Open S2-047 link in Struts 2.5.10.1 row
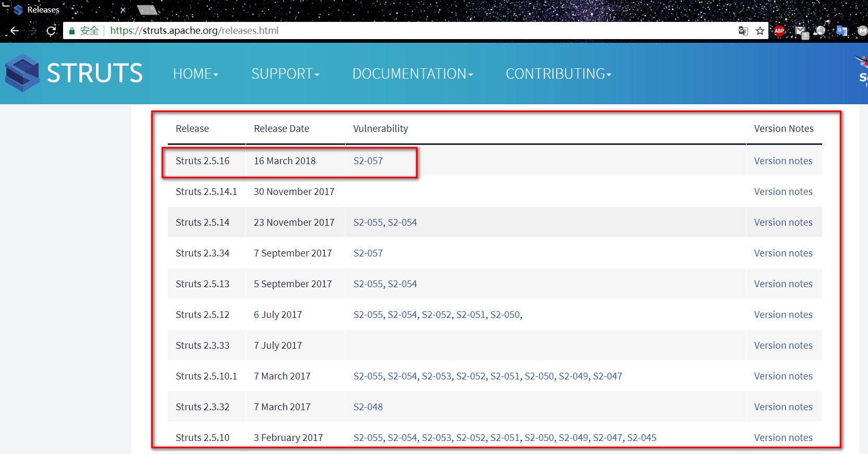Image resolution: width=868 pixels, height=454 pixels. tap(608, 376)
